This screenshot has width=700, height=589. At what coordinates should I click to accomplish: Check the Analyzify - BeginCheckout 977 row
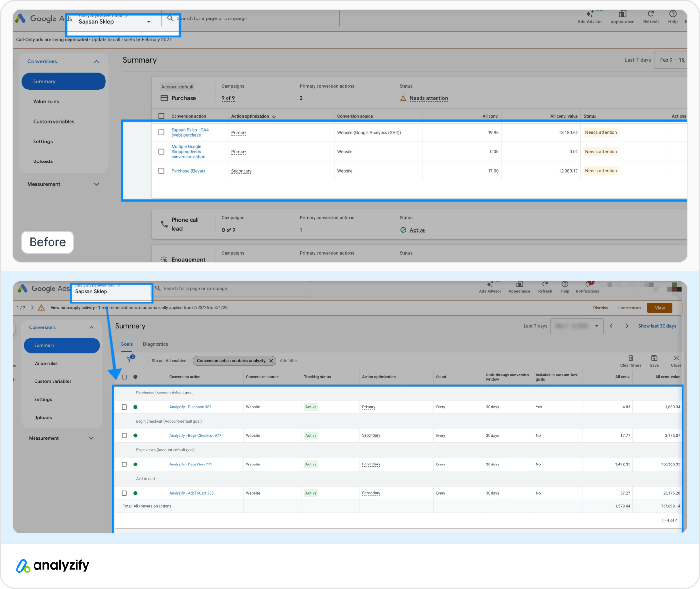[124, 435]
